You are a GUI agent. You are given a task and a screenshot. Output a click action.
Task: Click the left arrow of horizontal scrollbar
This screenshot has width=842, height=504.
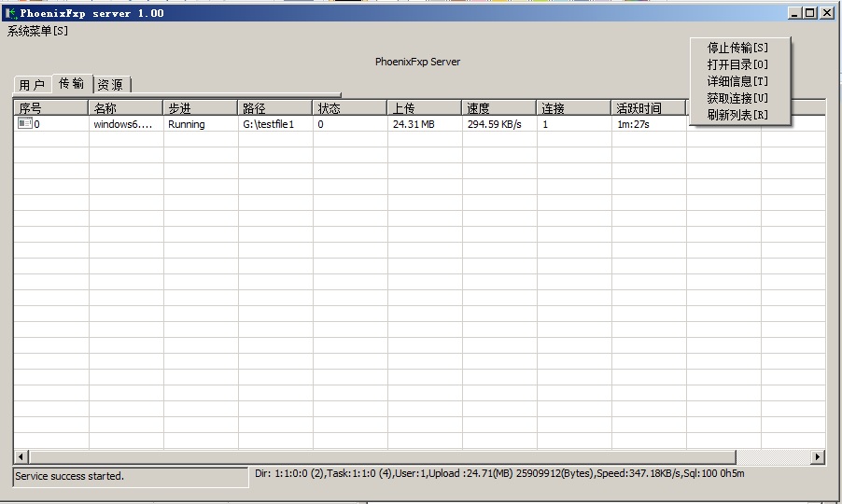point(21,456)
